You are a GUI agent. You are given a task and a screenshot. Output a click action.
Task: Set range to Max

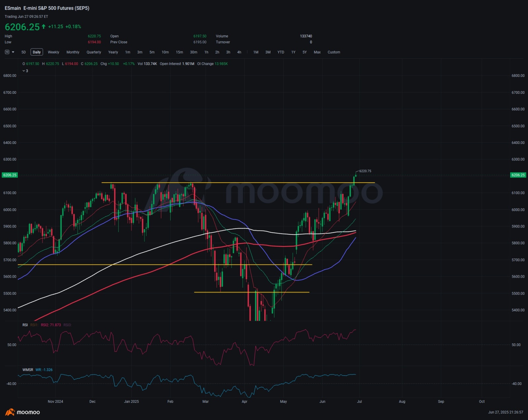pos(317,52)
